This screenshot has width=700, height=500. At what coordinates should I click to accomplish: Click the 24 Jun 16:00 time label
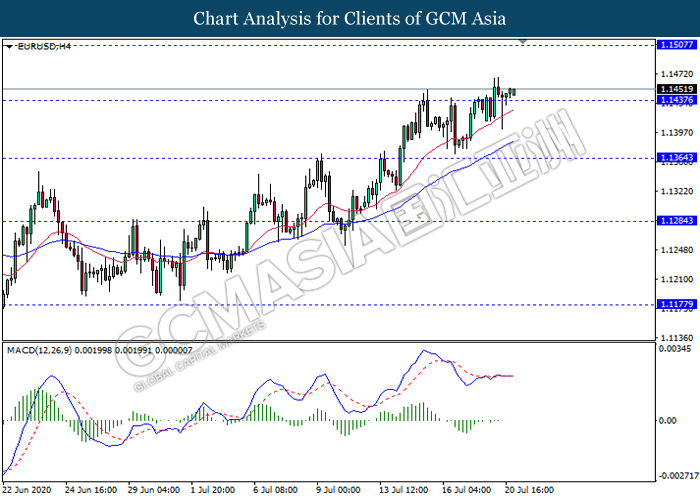pos(91,490)
